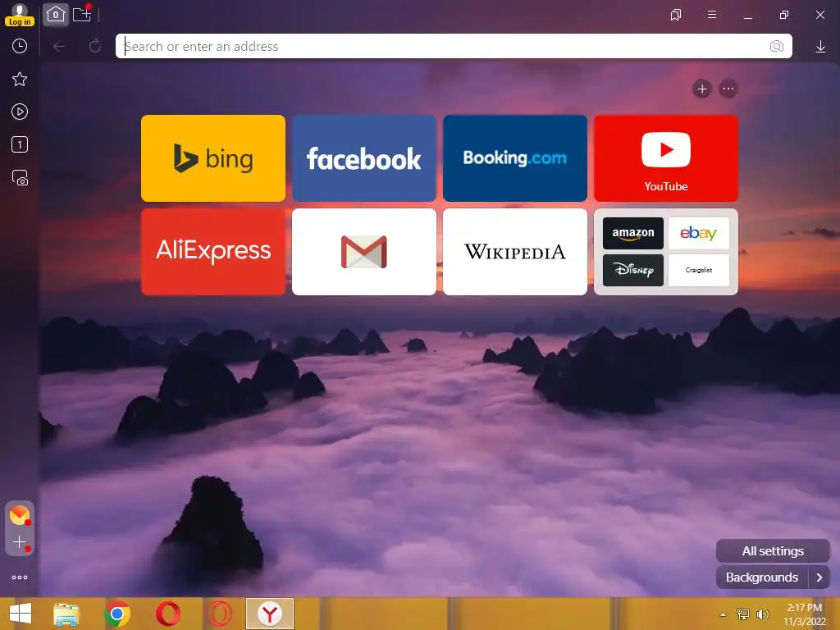Open tab counter icon showing 1
Screen dimensions: 840x630
pos(20,144)
